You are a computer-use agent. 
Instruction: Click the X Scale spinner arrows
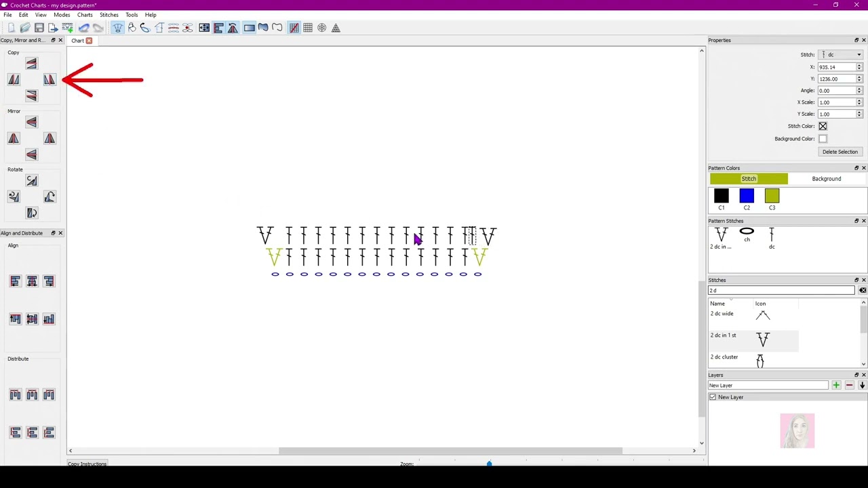[859, 102]
